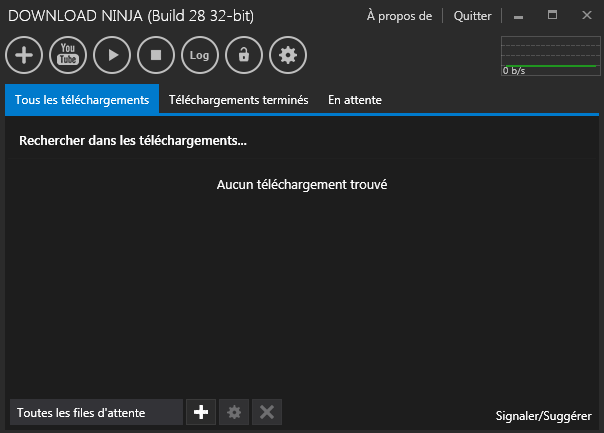Click Aucun téléchargement trouvé message
The height and width of the screenshot is (433, 604).
302,185
